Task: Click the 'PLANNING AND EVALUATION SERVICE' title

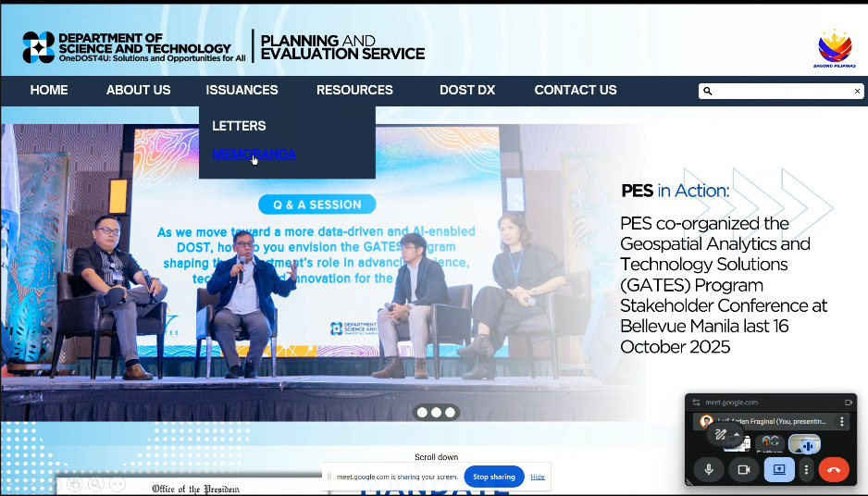Action: 342,47
